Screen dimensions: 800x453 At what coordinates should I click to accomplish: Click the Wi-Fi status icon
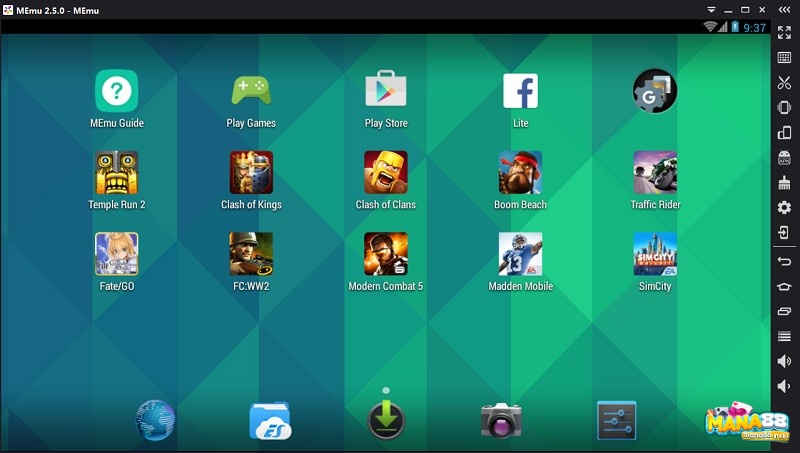[709, 27]
